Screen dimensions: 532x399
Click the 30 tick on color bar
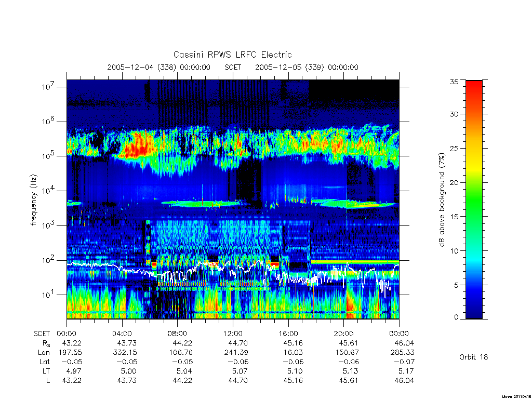tap(454, 114)
